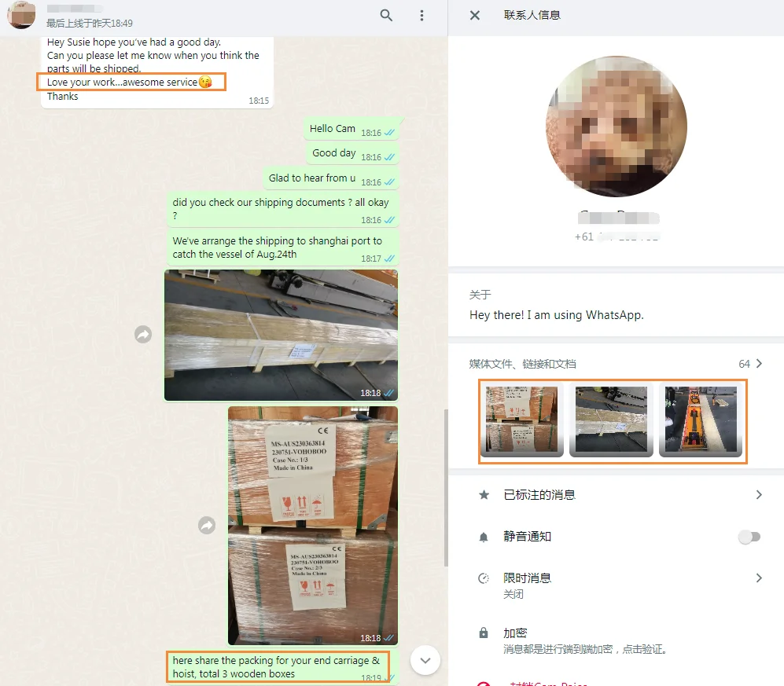Open encryption 加密 verification entry

pyautogui.click(x=616, y=640)
